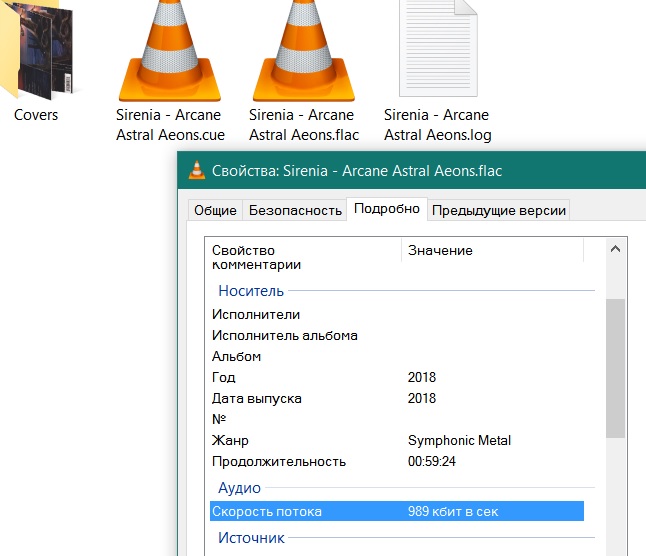The image size is (646, 556).
Task: Click the Жанр value Symphonic Metal
Action: tap(459, 440)
